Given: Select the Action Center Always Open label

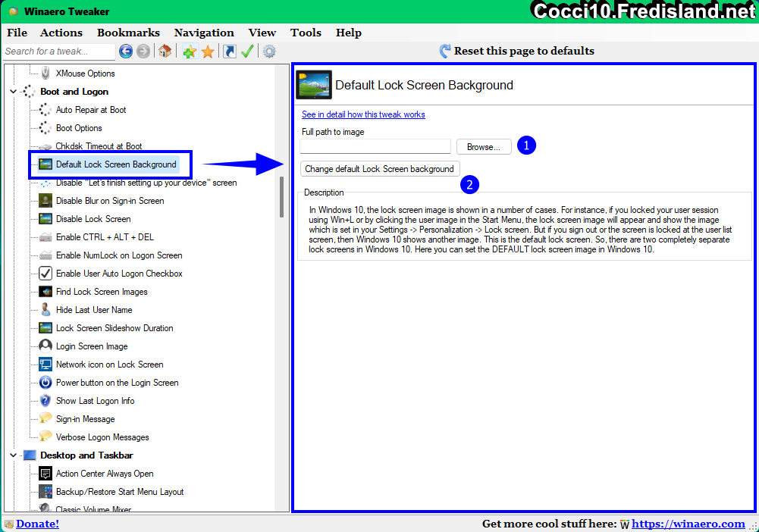Looking at the screenshot, I should click(x=105, y=474).
